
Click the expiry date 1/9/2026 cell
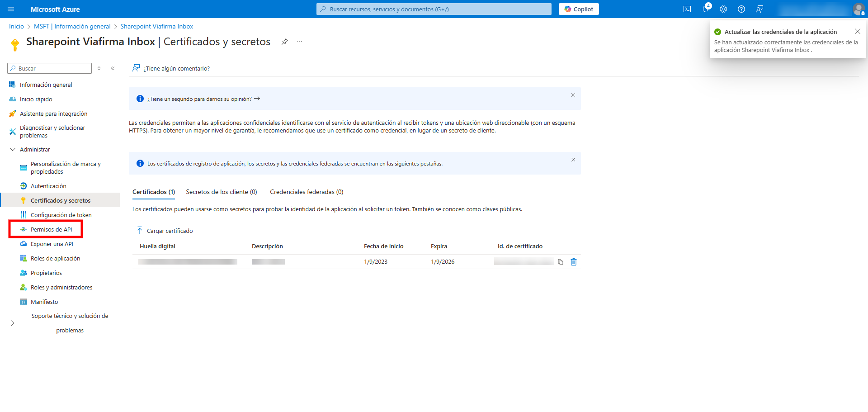click(x=443, y=261)
